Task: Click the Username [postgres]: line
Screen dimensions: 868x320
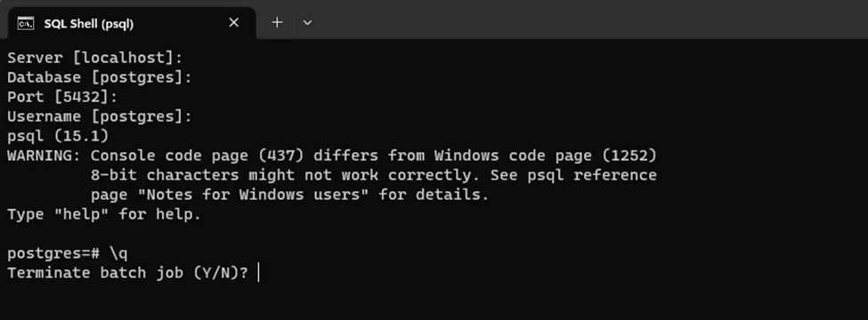Action: pyautogui.click(x=100, y=116)
